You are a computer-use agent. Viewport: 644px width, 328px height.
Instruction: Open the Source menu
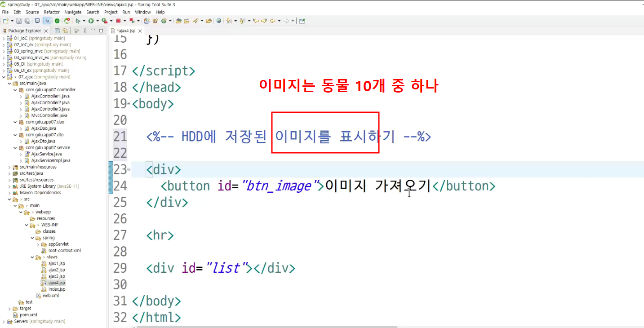coord(32,12)
